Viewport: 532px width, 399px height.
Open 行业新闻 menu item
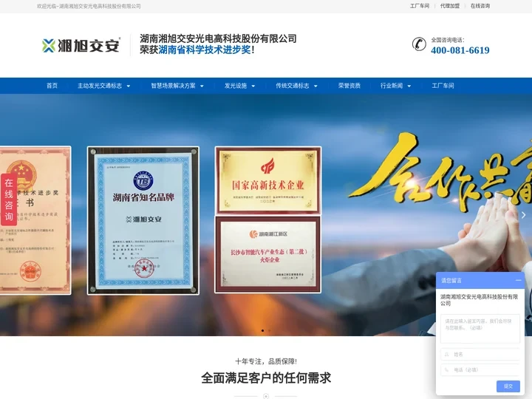pyautogui.click(x=392, y=86)
